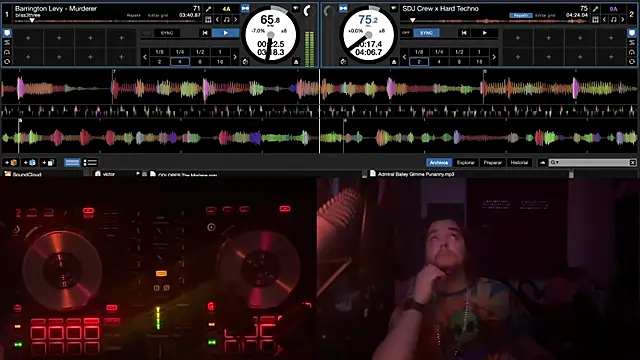The image size is (640, 360).
Task: Click deck 1 virtual platter showing 65.8 BPM
Action: pyautogui.click(x=270, y=36)
